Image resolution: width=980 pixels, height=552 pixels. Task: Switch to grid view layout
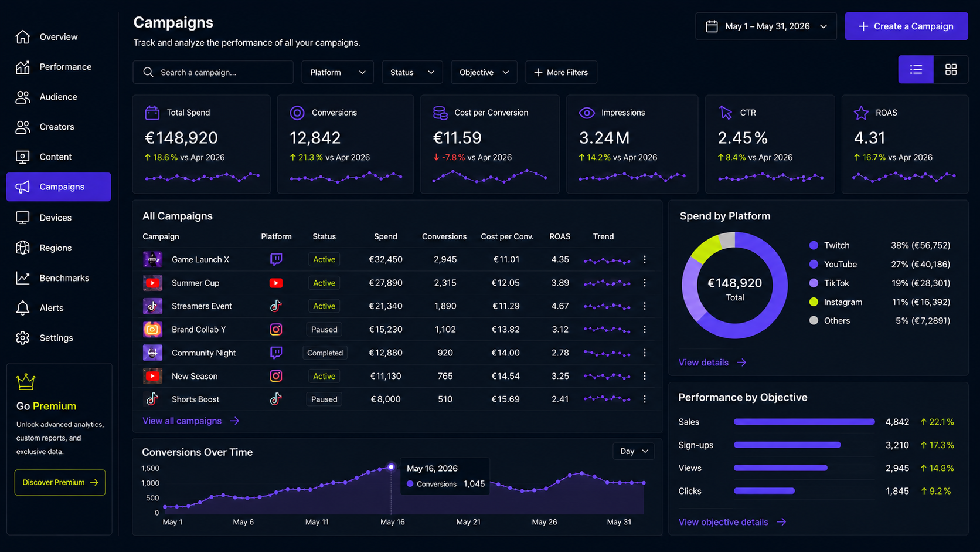click(951, 70)
